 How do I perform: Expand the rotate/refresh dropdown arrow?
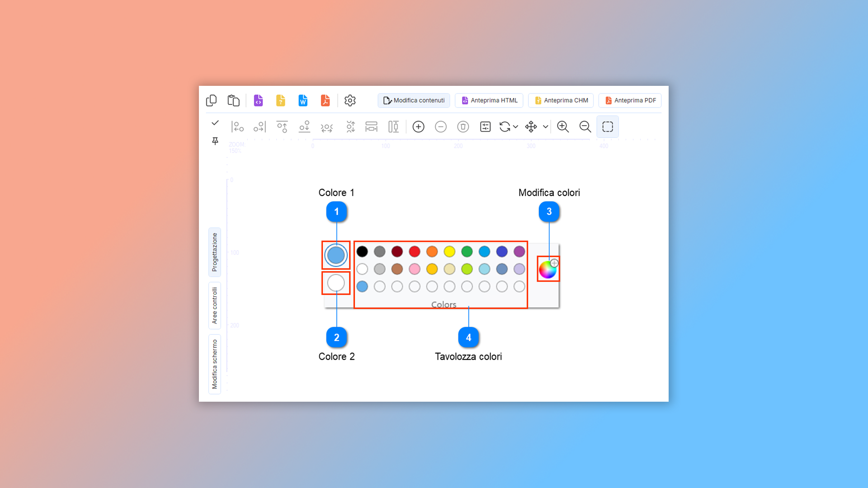[515, 127]
